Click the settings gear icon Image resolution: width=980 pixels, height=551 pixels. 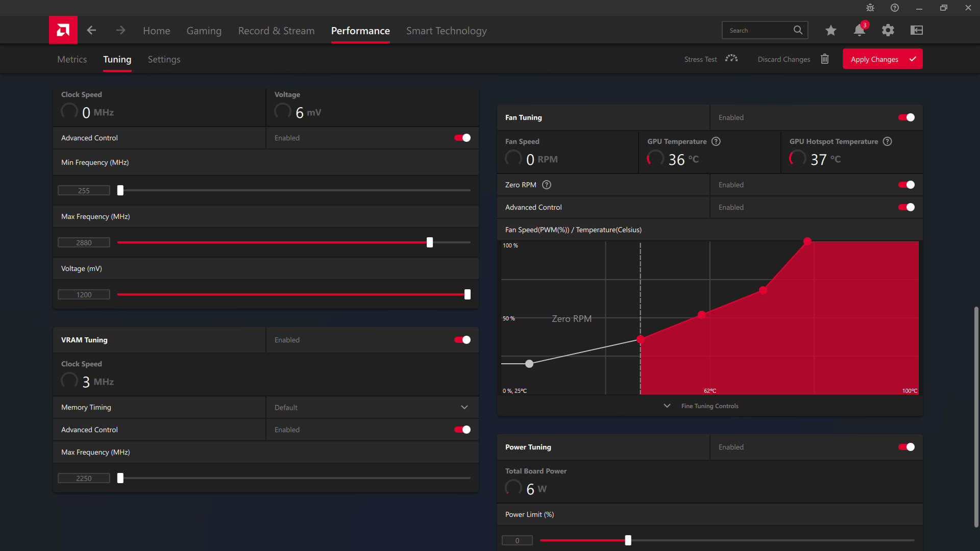click(x=888, y=30)
